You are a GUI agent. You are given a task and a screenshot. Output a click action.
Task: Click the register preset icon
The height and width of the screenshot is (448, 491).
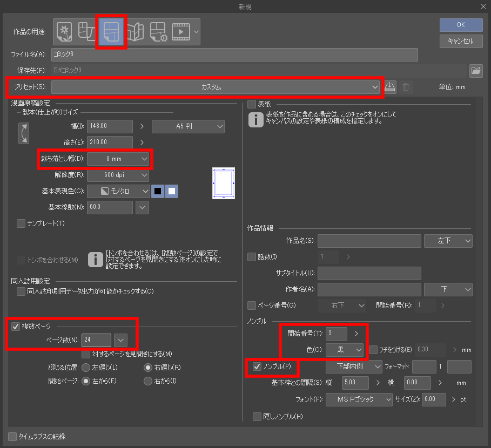389,87
